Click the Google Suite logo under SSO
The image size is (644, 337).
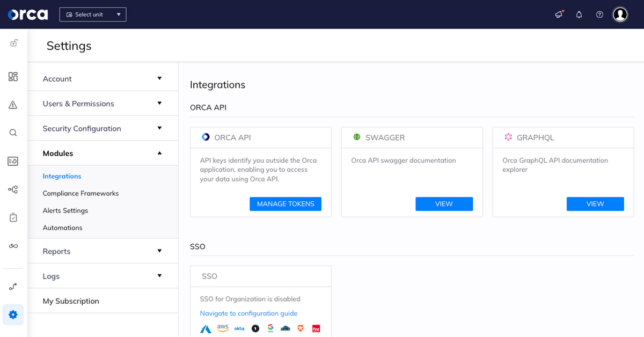tap(270, 328)
